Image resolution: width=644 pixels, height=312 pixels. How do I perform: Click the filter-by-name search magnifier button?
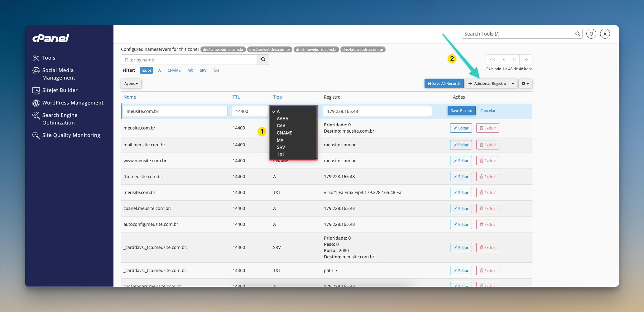pyautogui.click(x=263, y=60)
